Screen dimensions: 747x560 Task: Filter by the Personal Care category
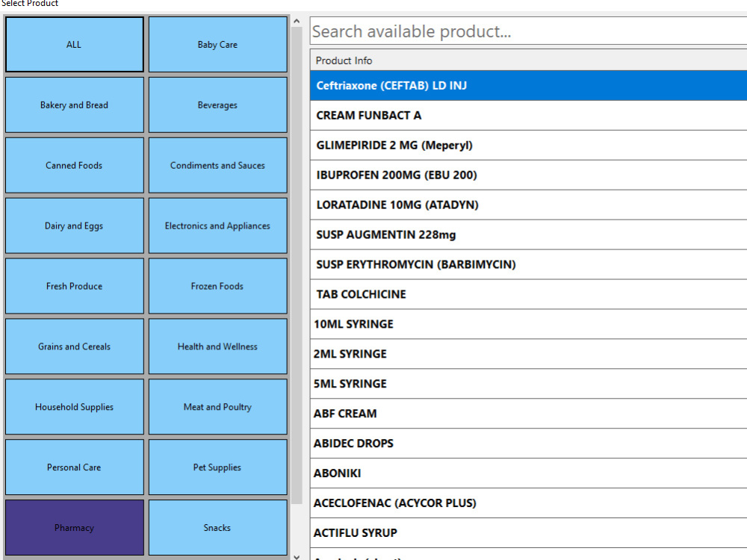pos(74,467)
